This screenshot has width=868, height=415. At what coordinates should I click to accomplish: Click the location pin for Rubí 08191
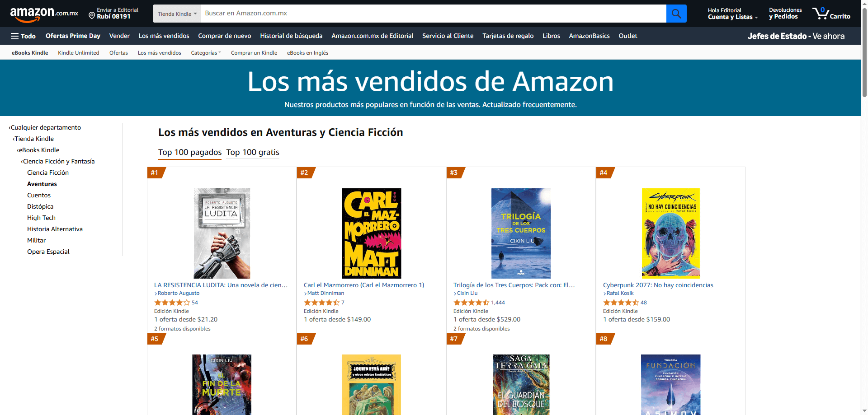tap(92, 16)
